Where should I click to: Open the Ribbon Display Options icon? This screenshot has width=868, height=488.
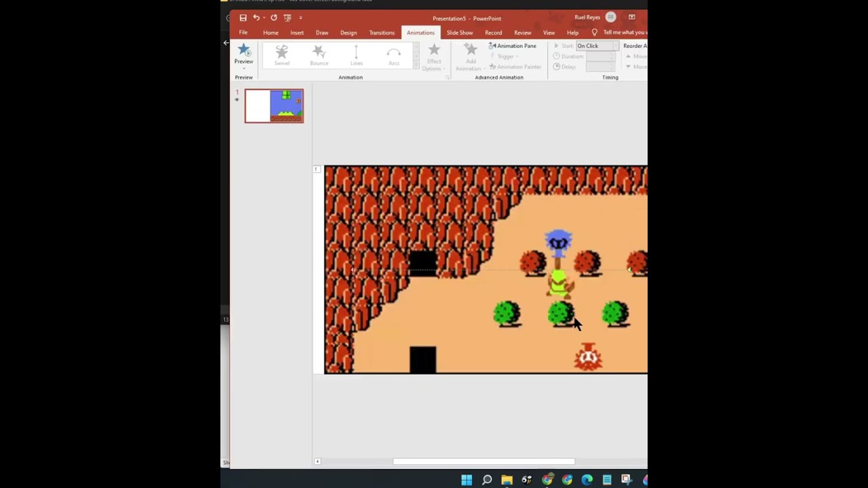point(632,18)
